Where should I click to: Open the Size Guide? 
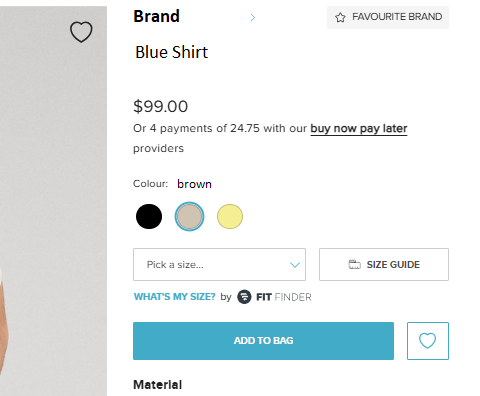point(384,264)
